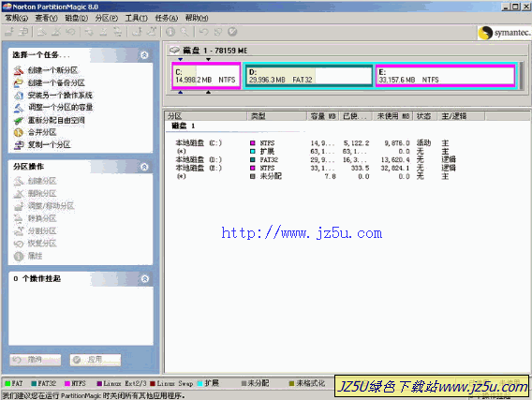
Task: Collapse the 分区操作 panel
Action: point(144,167)
